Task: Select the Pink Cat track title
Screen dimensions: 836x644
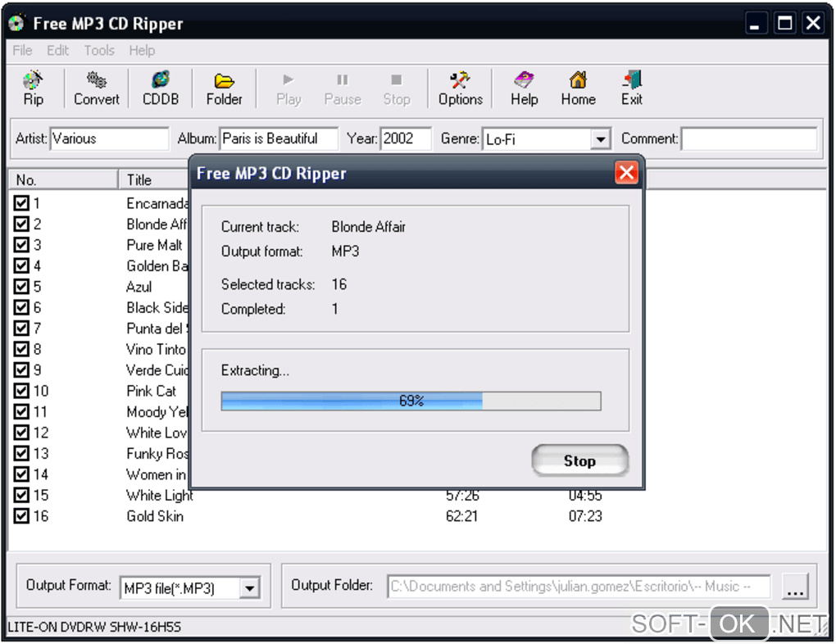Action: 151,391
